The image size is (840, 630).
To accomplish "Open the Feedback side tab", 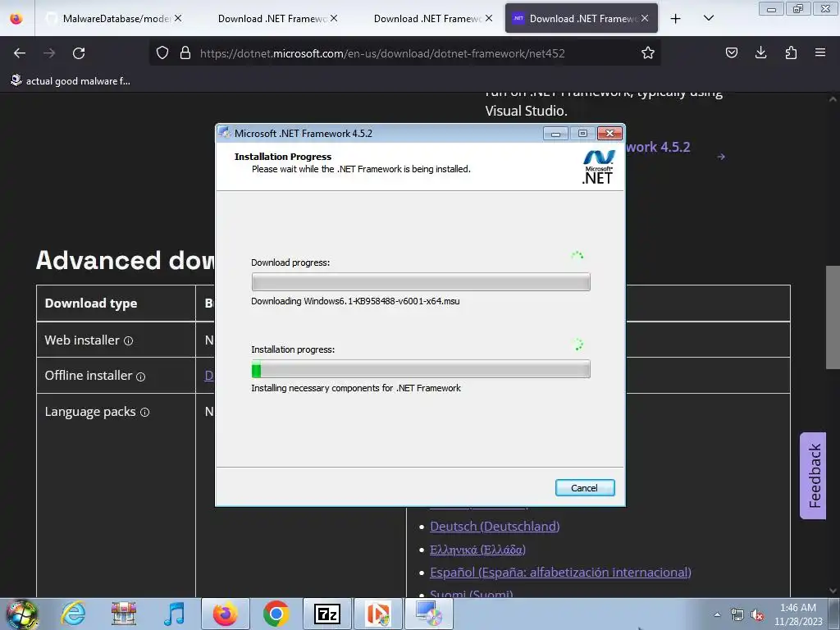I will click(x=814, y=475).
